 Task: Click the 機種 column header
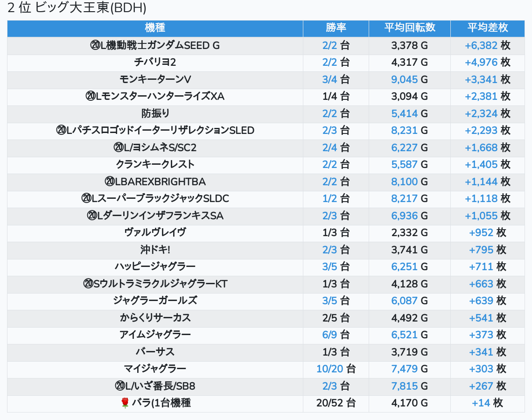[155, 28]
